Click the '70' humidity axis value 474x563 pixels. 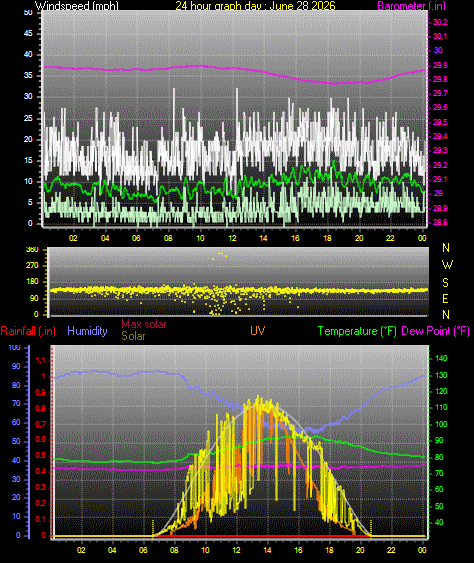(x=16, y=404)
